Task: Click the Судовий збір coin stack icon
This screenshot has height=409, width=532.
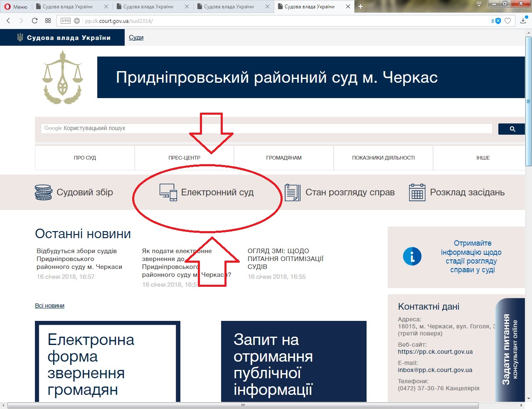Action: coord(43,192)
